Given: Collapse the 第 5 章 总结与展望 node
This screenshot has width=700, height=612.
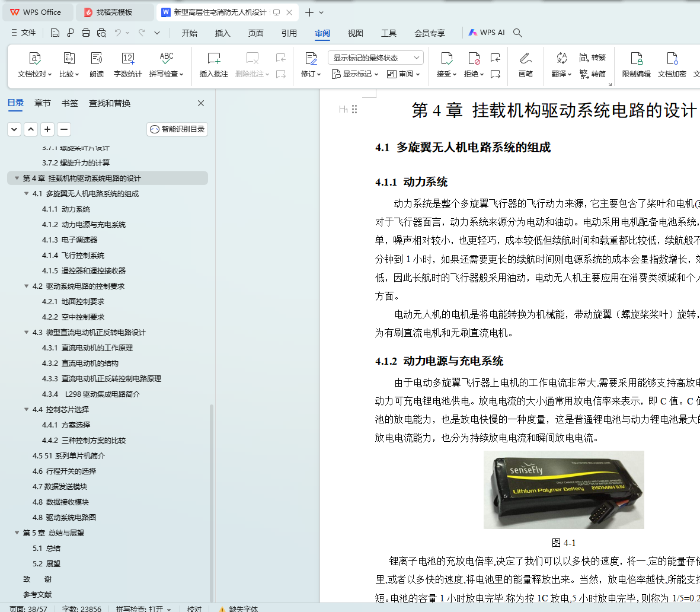Looking at the screenshot, I should click(17, 533).
